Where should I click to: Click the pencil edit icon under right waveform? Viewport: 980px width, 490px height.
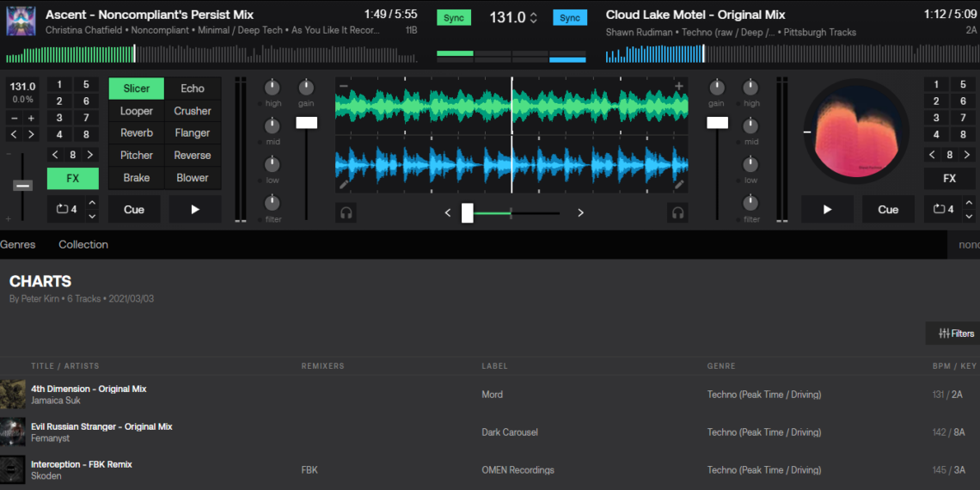click(x=679, y=184)
